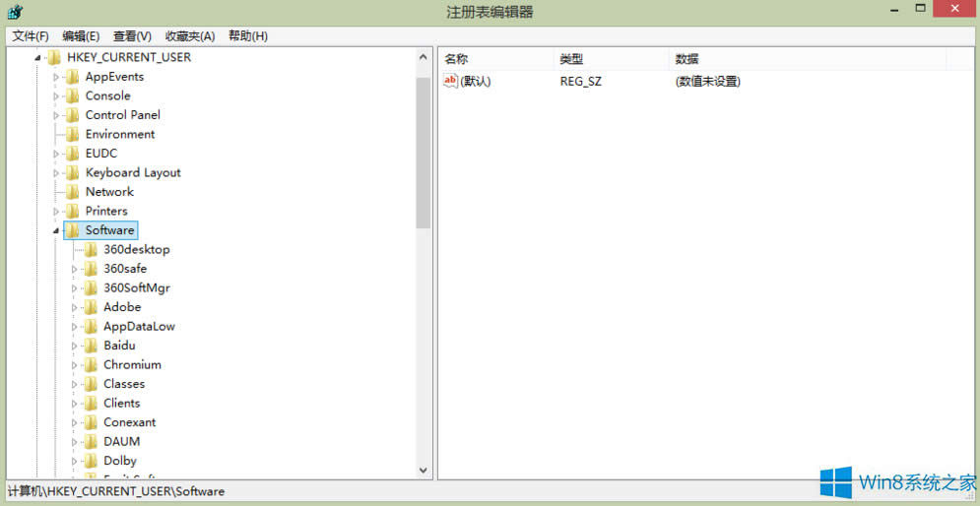980x506 pixels.
Task: Click the EUDC folder icon
Action: coord(73,154)
